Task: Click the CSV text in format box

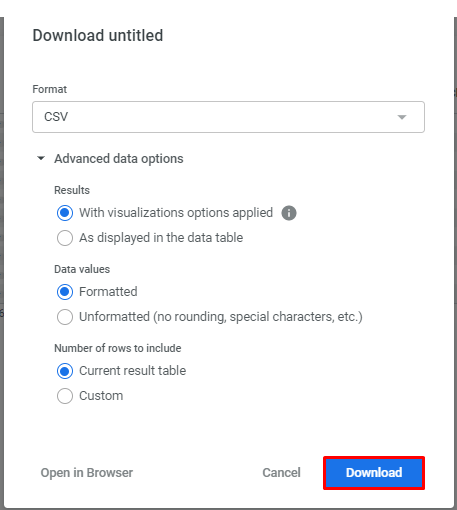Action: tap(56, 117)
